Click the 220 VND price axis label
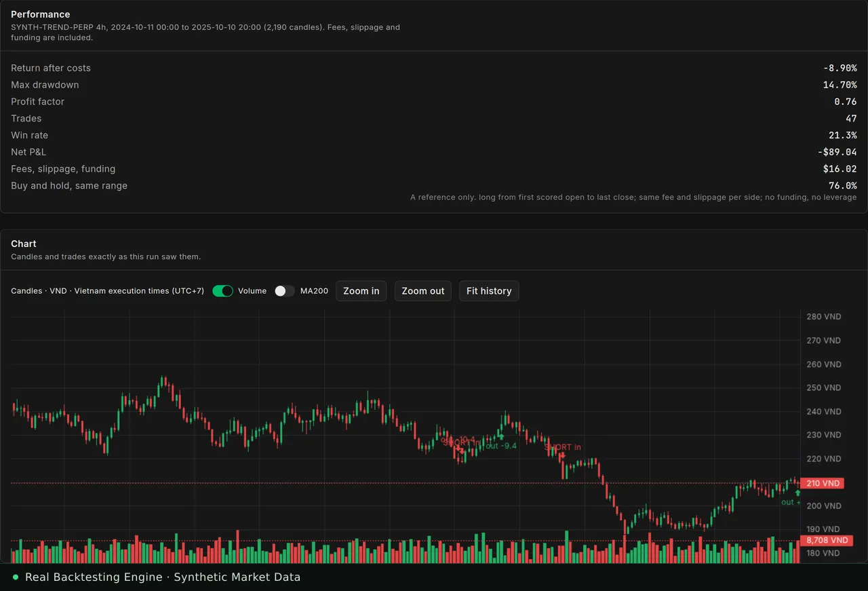Viewport: 868px width, 591px height. point(824,459)
